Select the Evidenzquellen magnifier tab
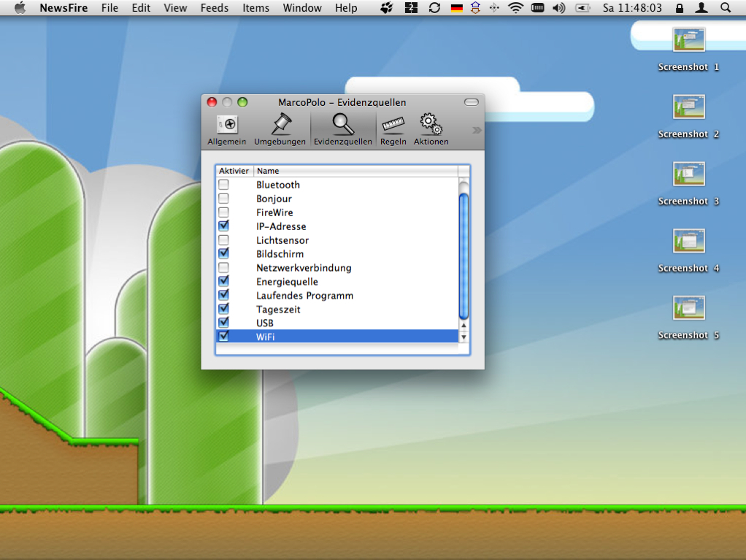 click(x=342, y=129)
